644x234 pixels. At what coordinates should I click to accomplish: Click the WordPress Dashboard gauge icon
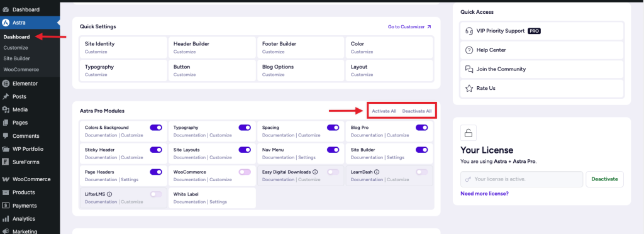tap(5, 9)
